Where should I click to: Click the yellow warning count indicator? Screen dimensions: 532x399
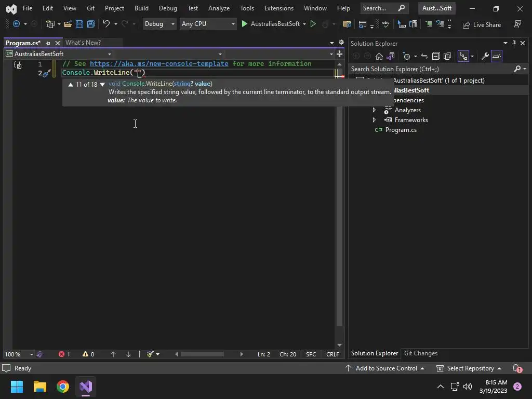tap(88, 354)
